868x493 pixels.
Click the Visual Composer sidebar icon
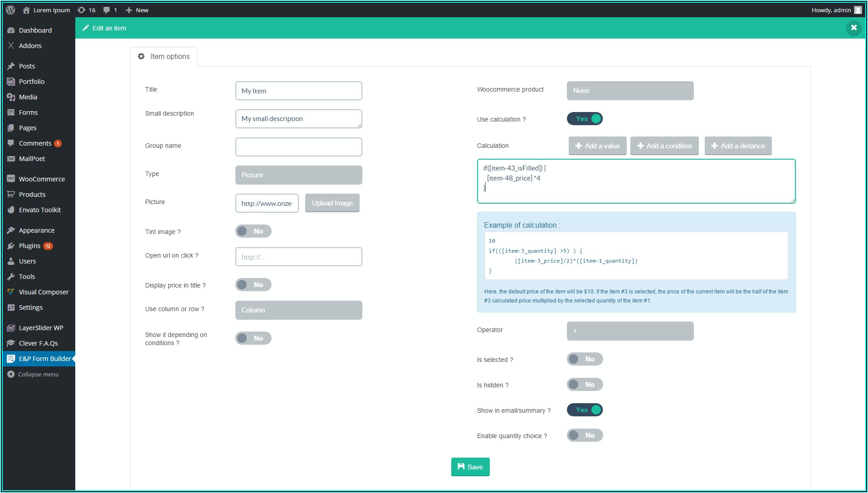click(11, 292)
